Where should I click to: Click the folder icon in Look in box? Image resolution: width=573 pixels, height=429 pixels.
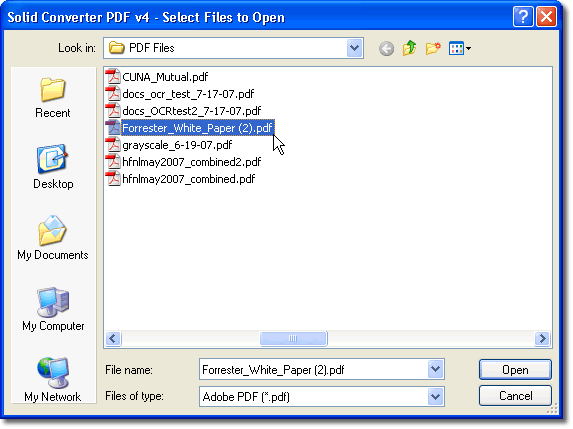pyautogui.click(x=117, y=48)
